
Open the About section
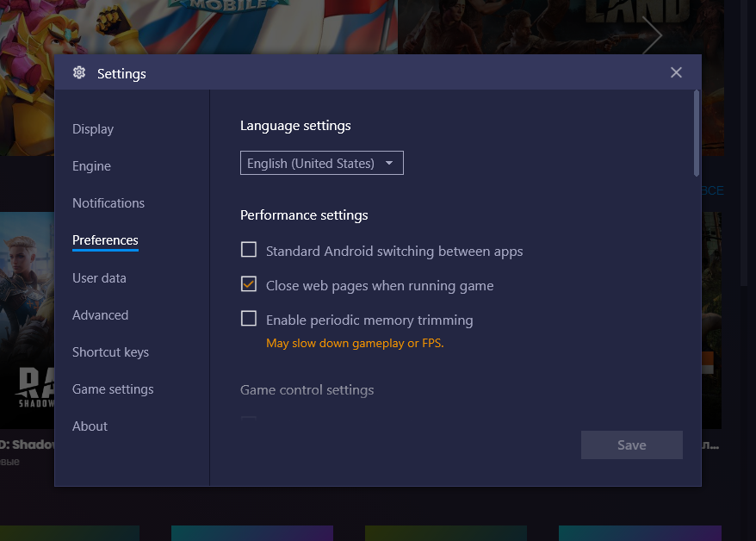tap(90, 426)
